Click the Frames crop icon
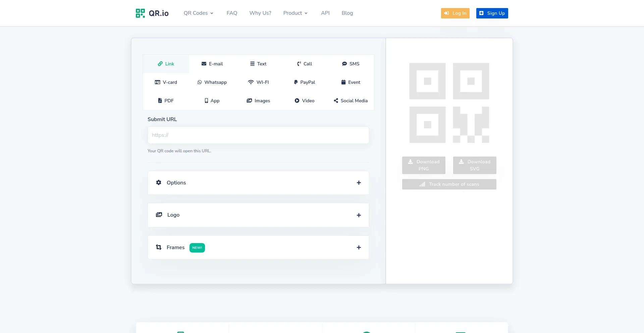This screenshot has height=333, width=644. pyautogui.click(x=159, y=247)
